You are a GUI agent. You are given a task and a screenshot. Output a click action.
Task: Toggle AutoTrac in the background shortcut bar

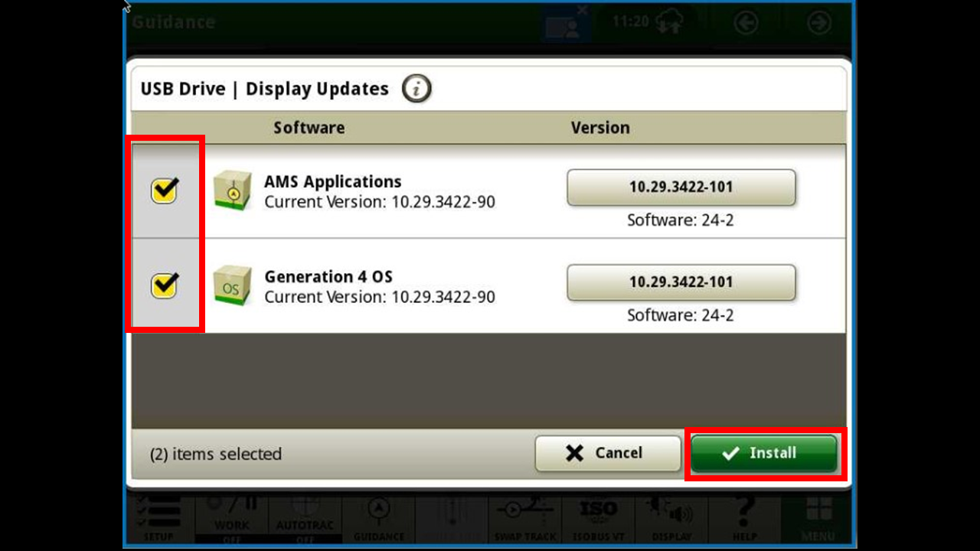(x=305, y=520)
